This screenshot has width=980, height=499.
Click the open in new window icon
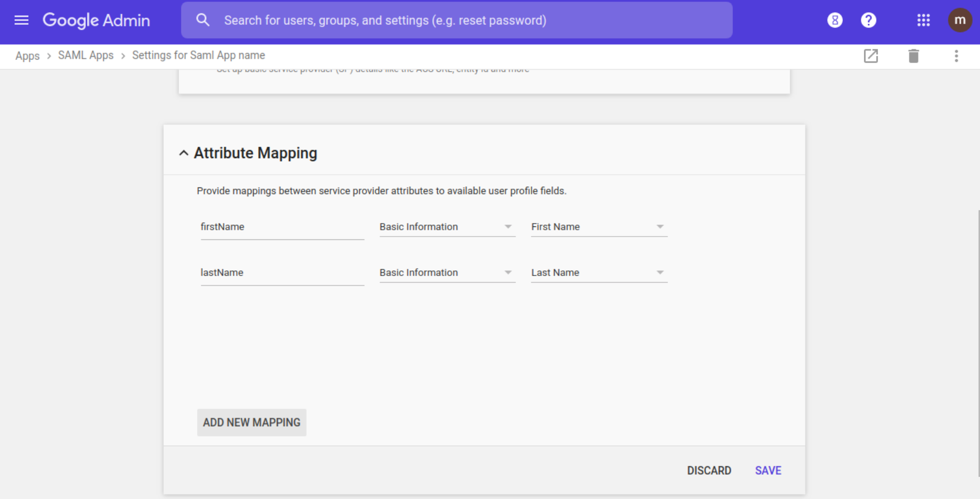pyautogui.click(x=870, y=56)
